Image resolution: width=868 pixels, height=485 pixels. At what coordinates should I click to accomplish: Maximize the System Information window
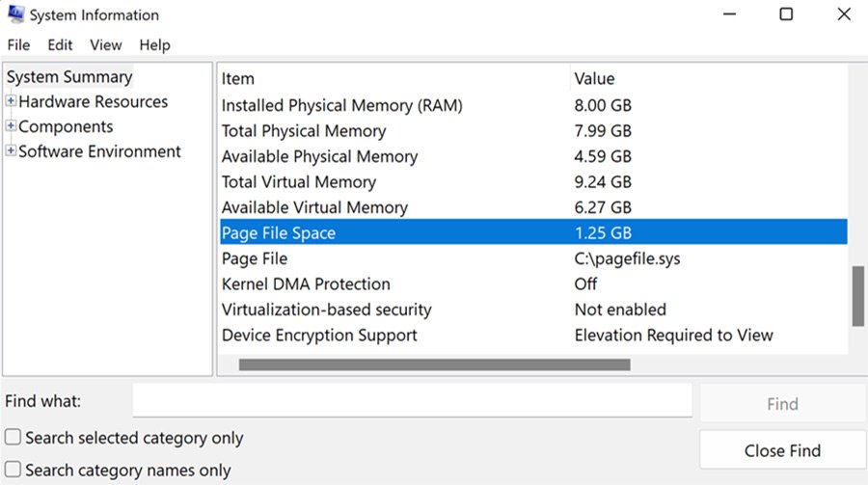786,14
